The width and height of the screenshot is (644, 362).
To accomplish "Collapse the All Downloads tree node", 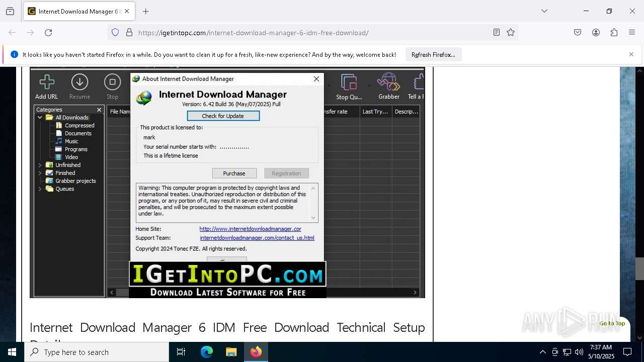I will (40, 118).
